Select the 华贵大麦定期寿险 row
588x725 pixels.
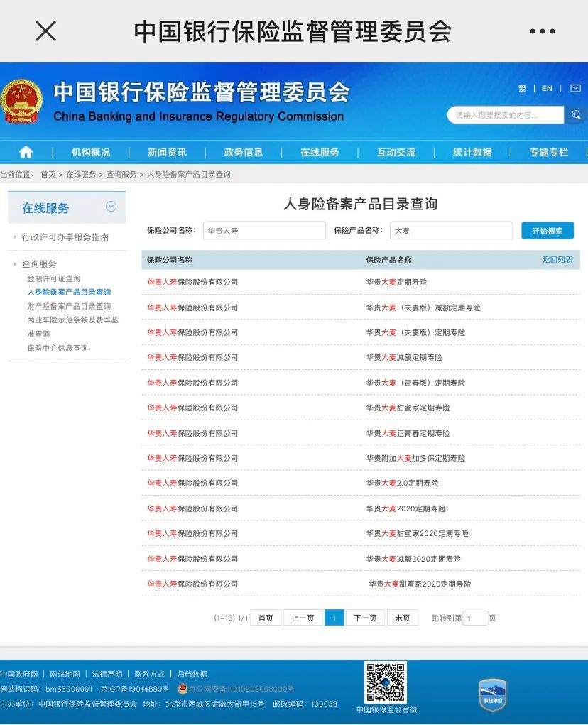click(361, 282)
